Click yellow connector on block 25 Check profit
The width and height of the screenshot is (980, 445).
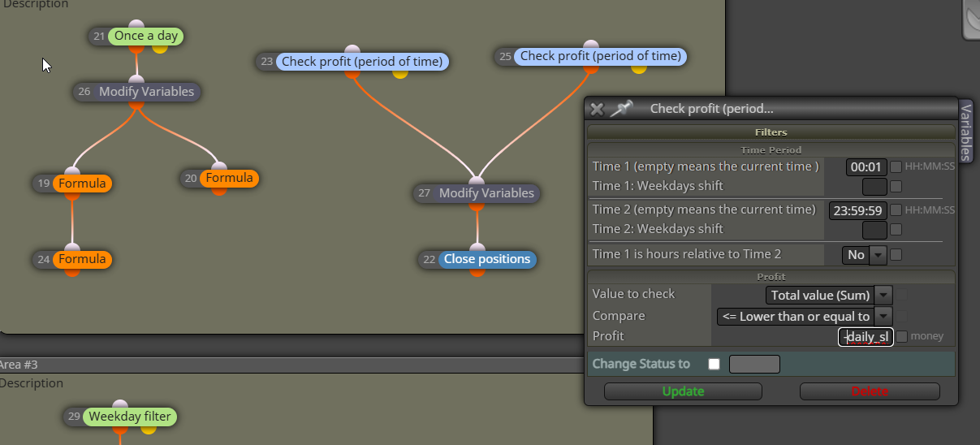[639, 68]
